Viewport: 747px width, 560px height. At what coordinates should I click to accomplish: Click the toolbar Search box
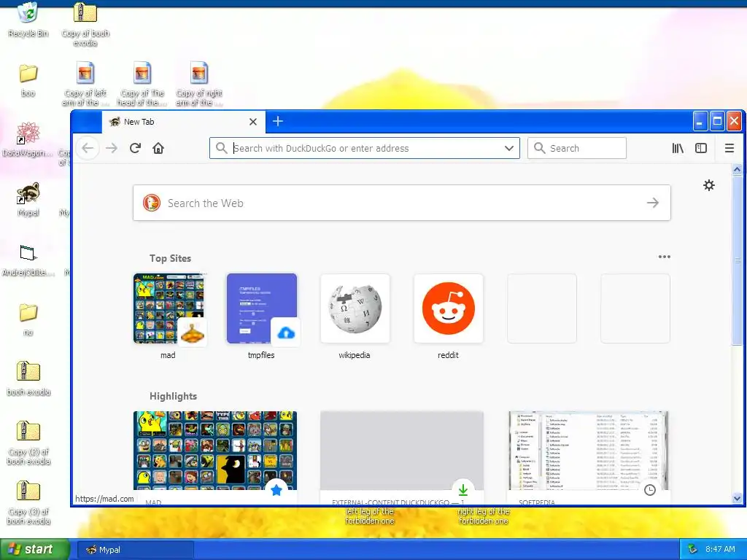(577, 148)
